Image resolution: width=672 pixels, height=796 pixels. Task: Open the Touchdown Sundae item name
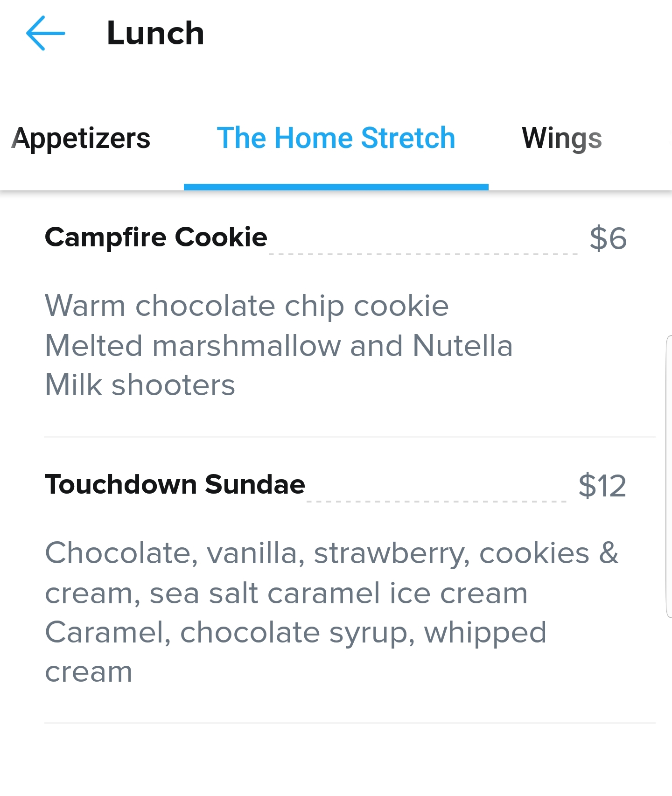click(175, 484)
